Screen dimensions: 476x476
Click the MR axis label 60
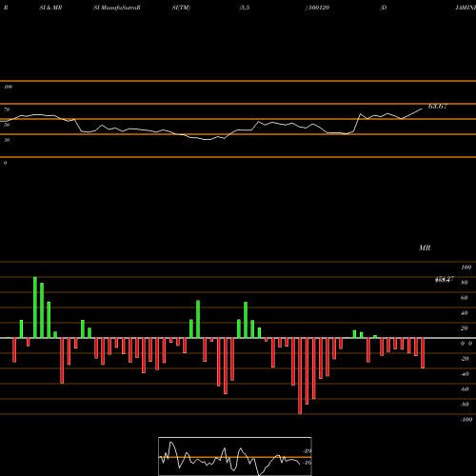click(465, 298)
